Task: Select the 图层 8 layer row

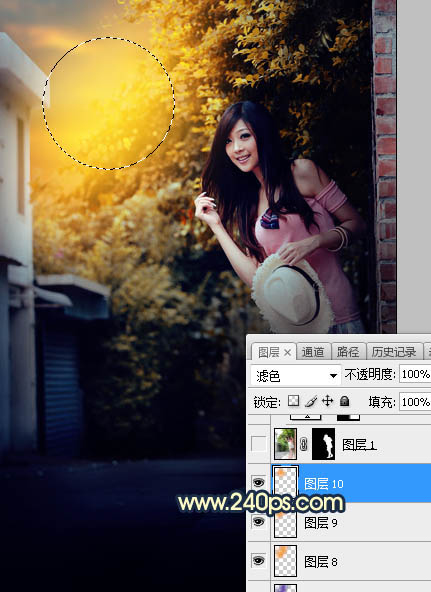Action: pyautogui.click(x=351, y=561)
